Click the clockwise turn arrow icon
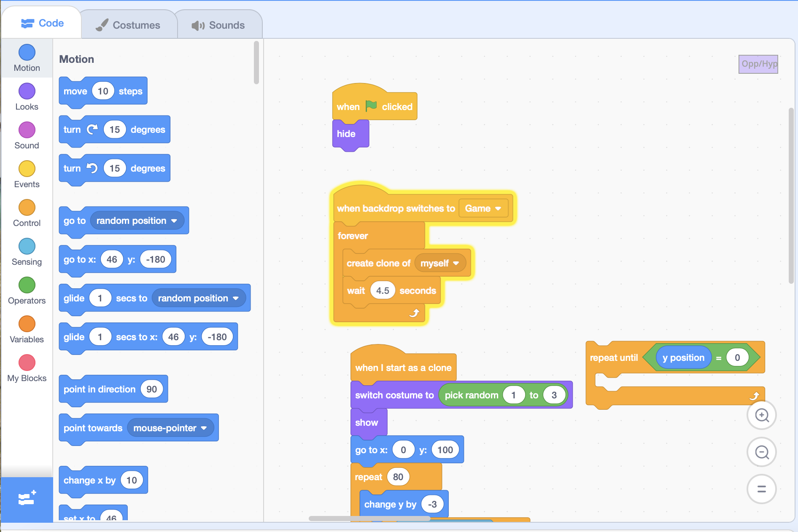 pyautogui.click(x=92, y=129)
